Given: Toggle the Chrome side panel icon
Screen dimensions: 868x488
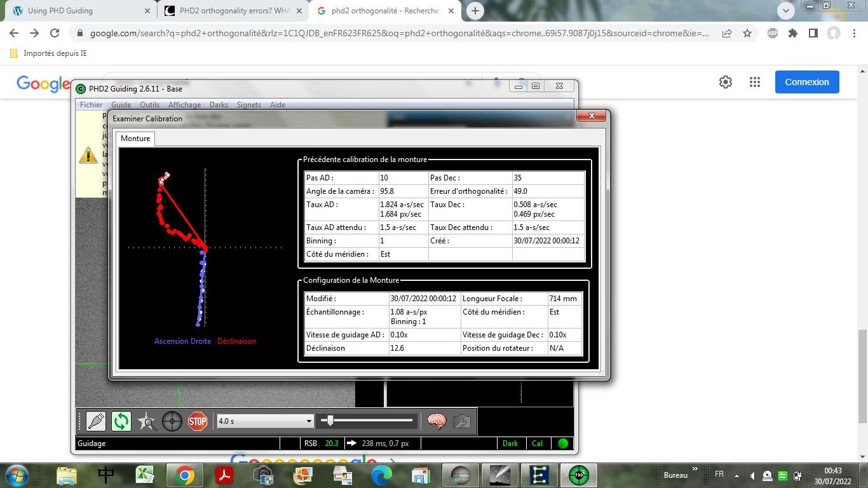Looking at the screenshot, I should pyautogui.click(x=813, y=33).
